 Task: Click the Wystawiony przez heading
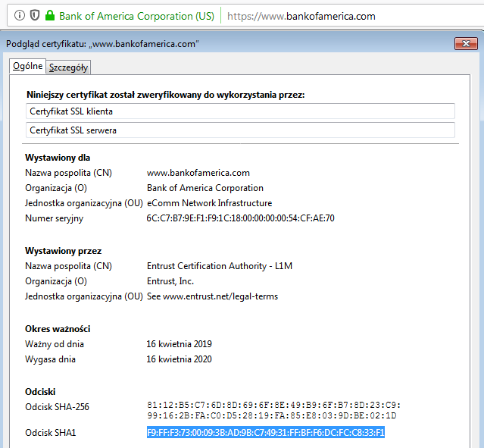[x=64, y=251]
